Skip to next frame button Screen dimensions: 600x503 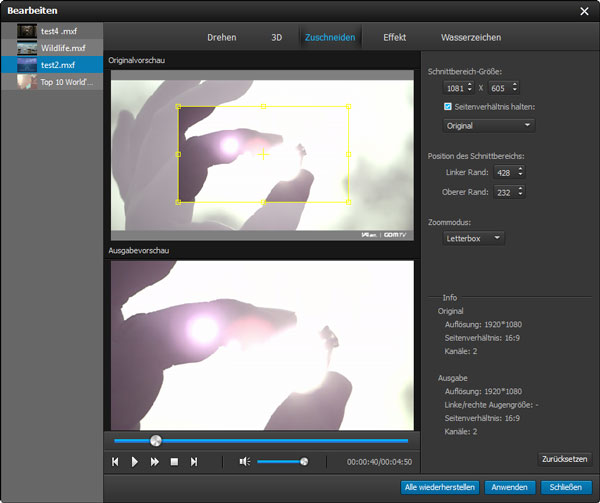[x=194, y=461]
